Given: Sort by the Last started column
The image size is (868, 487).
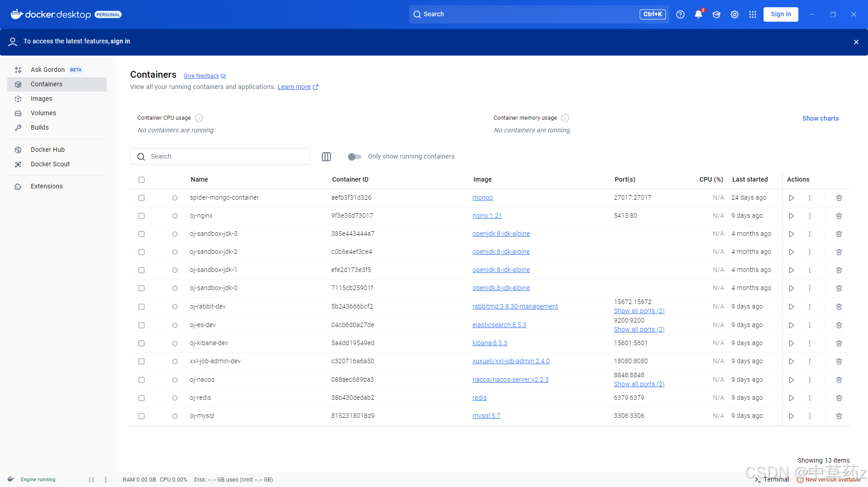Looking at the screenshot, I should click(x=750, y=180).
